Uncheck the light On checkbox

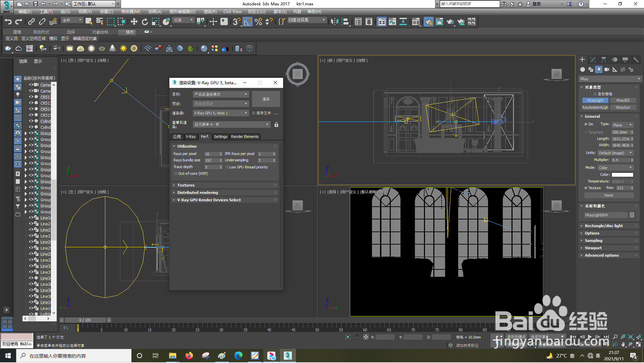tap(586, 124)
